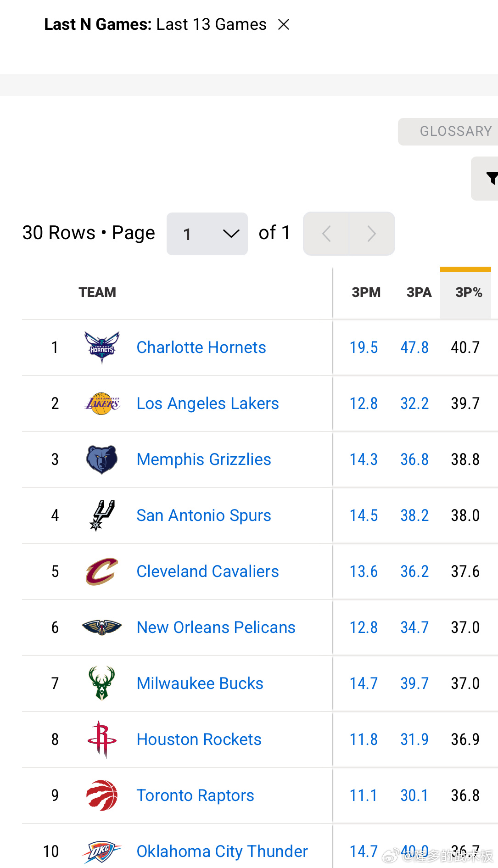This screenshot has width=498, height=868.
Task: Remove the Last 13 Games filter
Action: point(284,25)
